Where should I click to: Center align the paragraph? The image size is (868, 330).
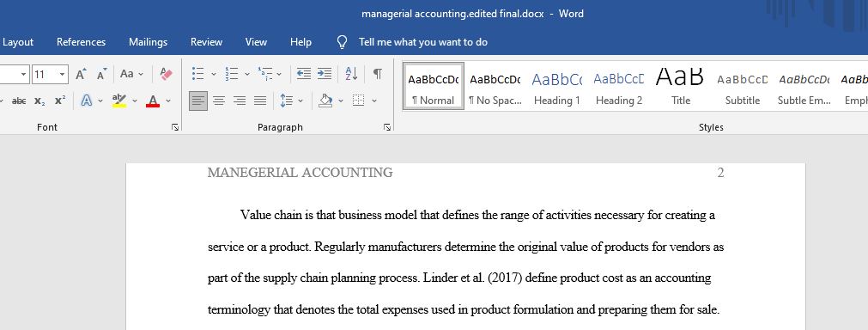click(219, 101)
